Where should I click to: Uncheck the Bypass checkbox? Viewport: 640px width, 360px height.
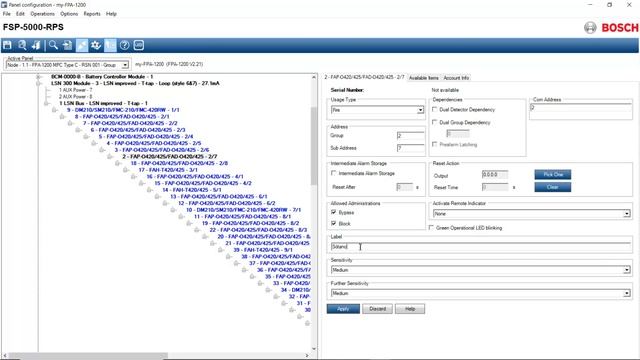click(334, 212)
